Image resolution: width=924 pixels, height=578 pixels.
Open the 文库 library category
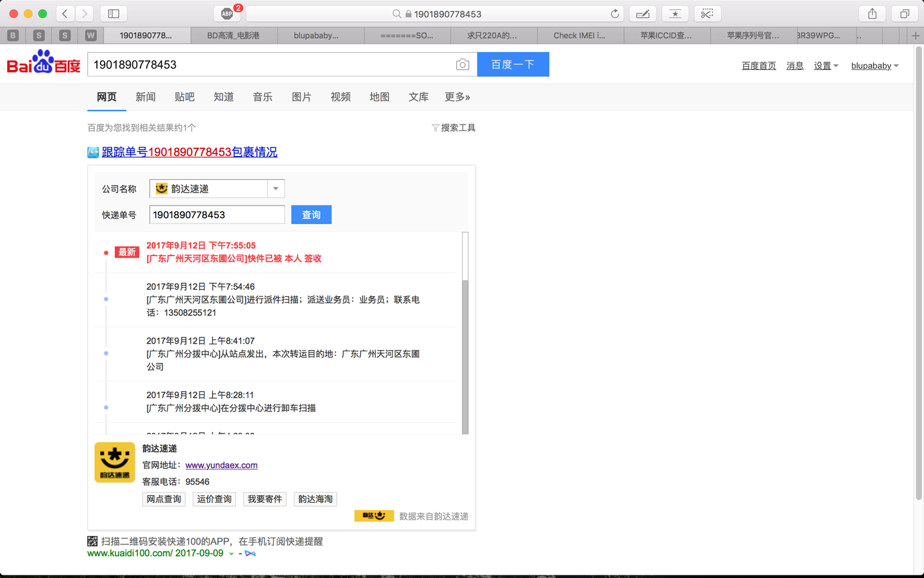418,97
